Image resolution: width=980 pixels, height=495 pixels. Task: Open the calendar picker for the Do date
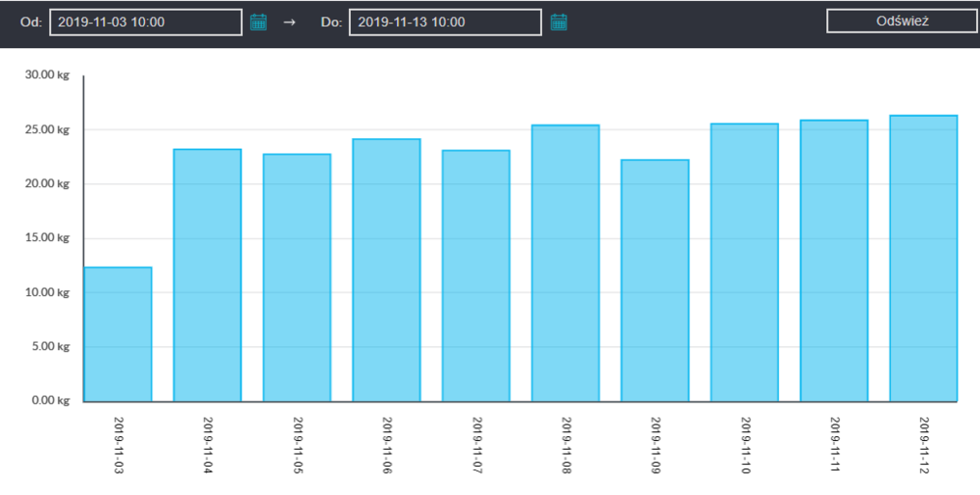tap(559, 22)
